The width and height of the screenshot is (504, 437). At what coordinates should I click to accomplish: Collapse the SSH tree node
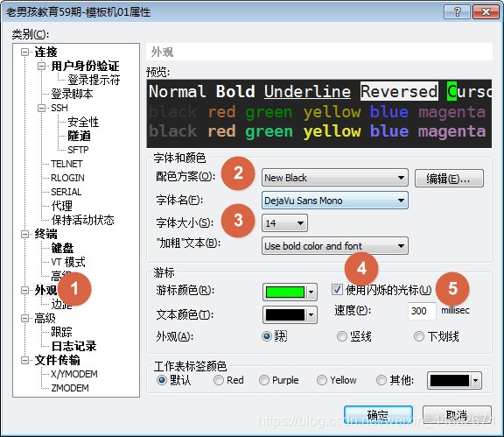point(41,108)
